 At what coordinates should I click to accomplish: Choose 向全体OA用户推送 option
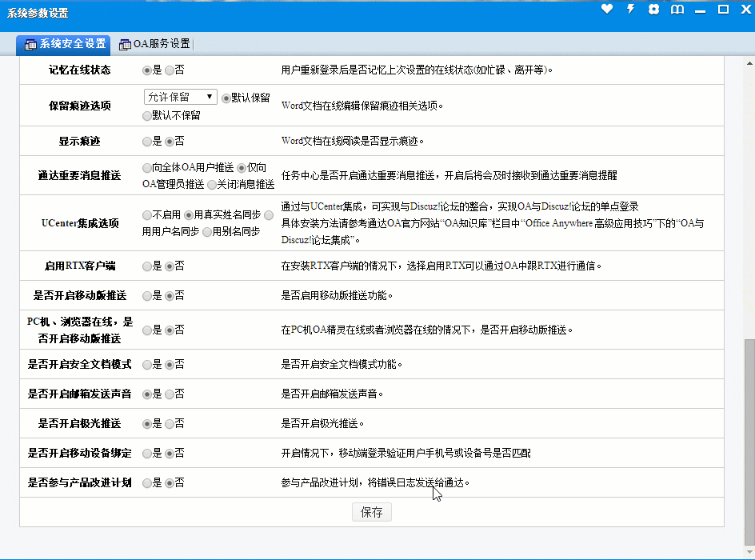pos(147,168)
